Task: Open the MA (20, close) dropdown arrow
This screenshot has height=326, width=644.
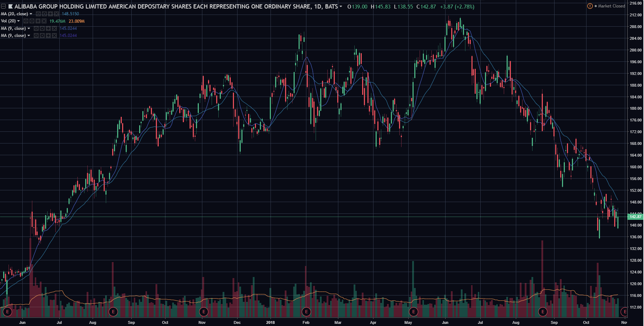Action: (x=31, y=14)
